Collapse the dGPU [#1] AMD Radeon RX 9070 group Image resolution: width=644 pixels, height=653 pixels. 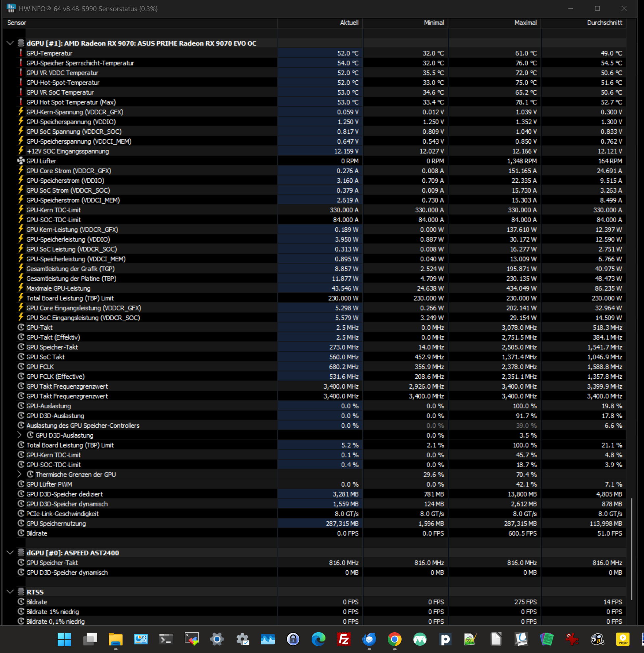[10, 43]
